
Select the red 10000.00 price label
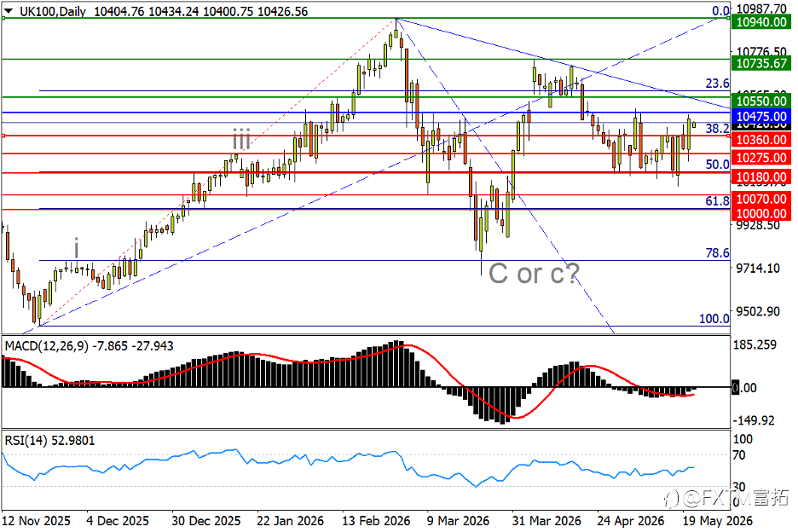point(760,213)
